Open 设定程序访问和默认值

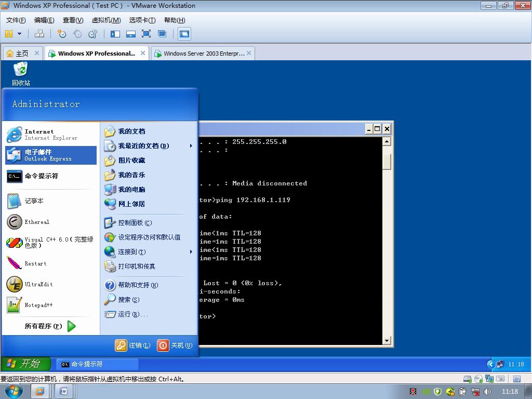[x=149, y=237]
